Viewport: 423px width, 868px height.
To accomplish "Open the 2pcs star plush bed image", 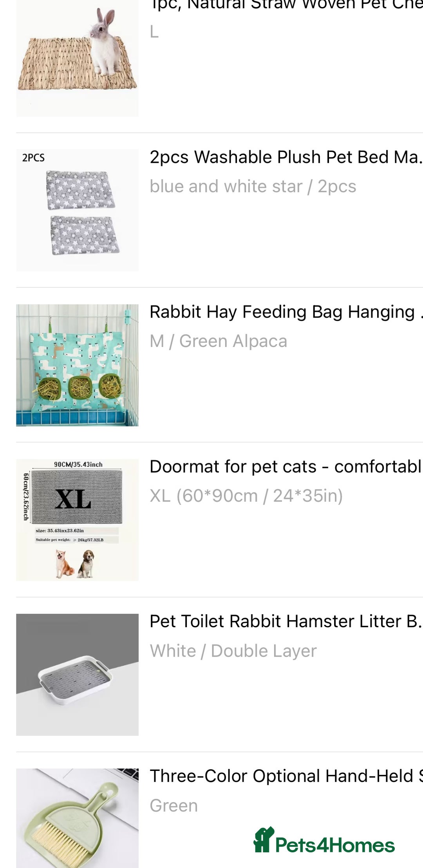I will coord(77,210).
